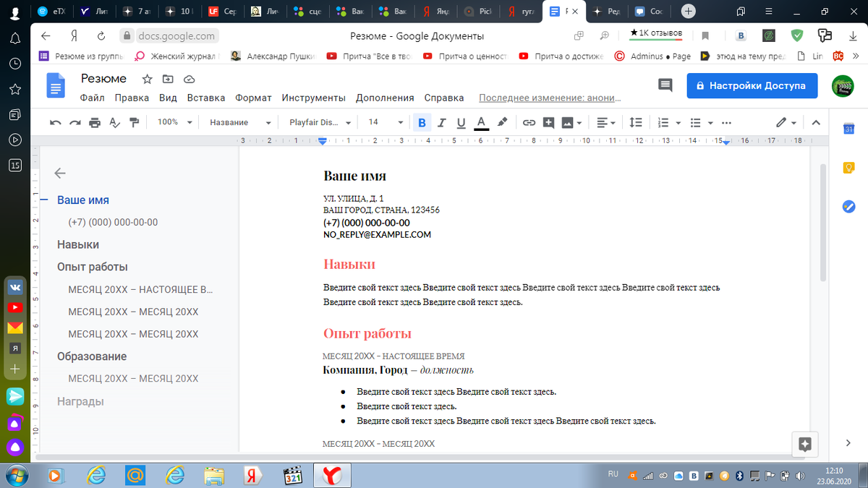Toggle bold formatting
Screen dimensions: 868x488
(x=422, y=123)
